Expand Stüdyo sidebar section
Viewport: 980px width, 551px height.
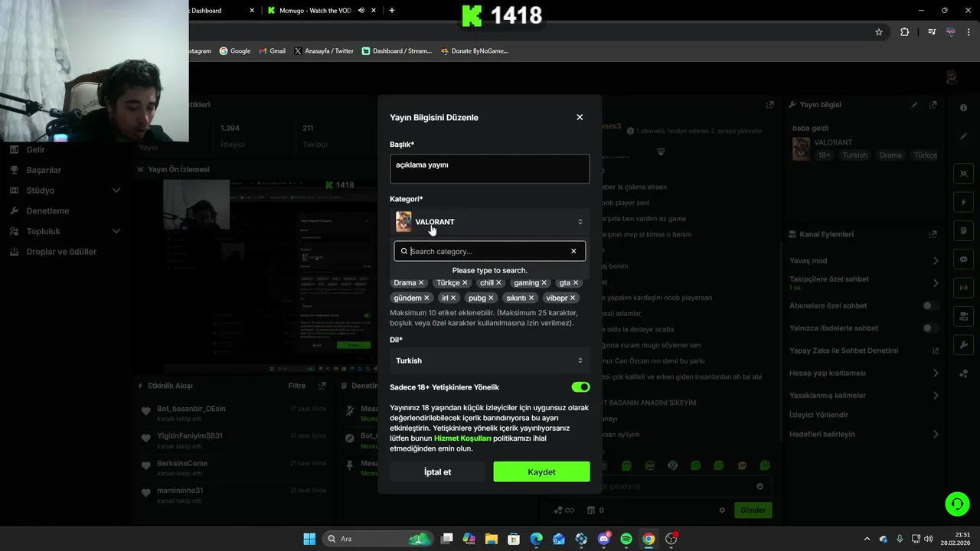(x=116, y=190)
